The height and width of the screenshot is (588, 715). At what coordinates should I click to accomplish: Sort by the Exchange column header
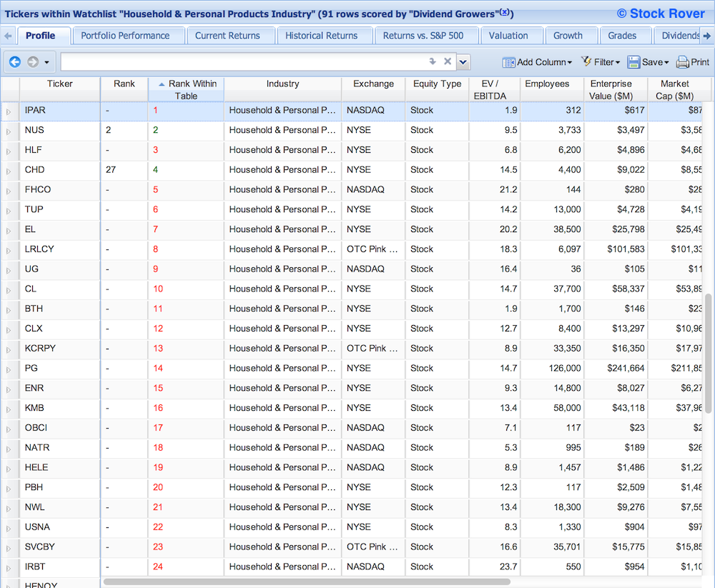tap(373, 89)
